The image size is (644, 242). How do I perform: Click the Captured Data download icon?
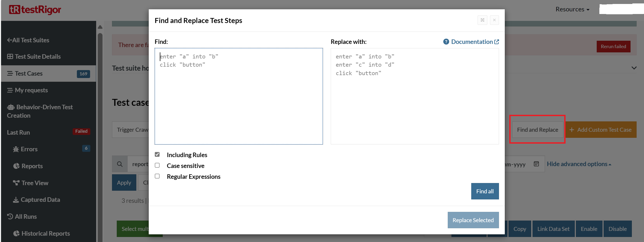tap(16, 200)
